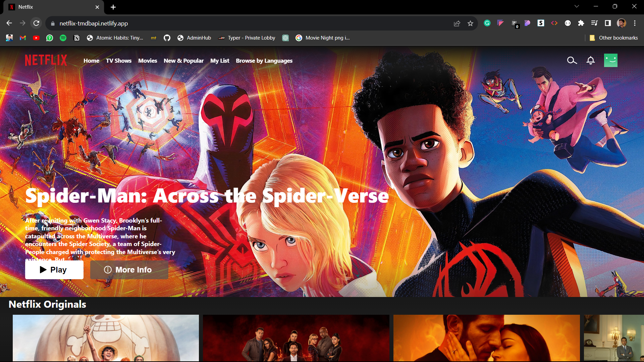Open the One Piece thumbnail in Netflix Originals

pos(106,338)
